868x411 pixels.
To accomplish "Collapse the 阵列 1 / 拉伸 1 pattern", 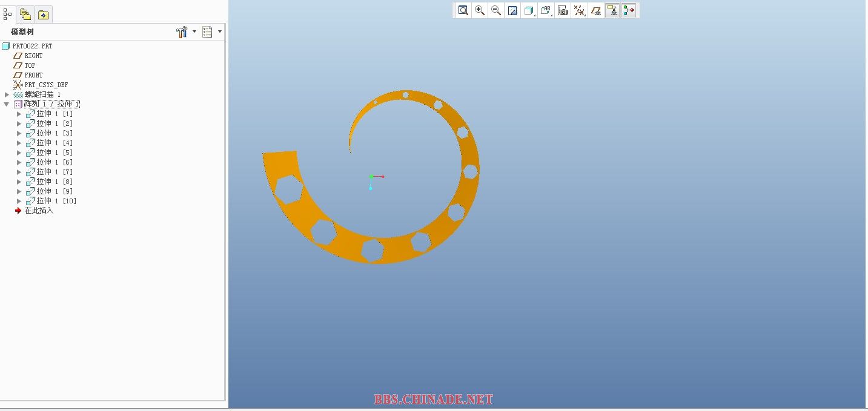I will pyautogui.click(x=7, y=104).
